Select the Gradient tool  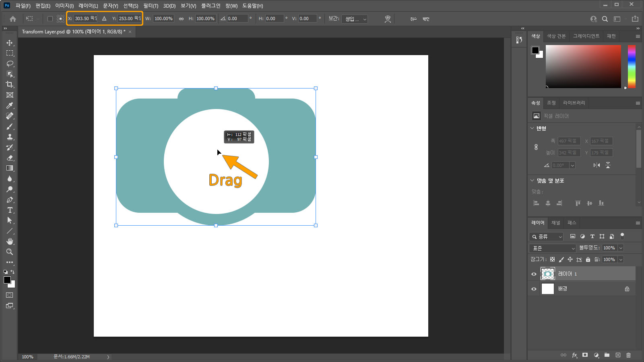10,168
